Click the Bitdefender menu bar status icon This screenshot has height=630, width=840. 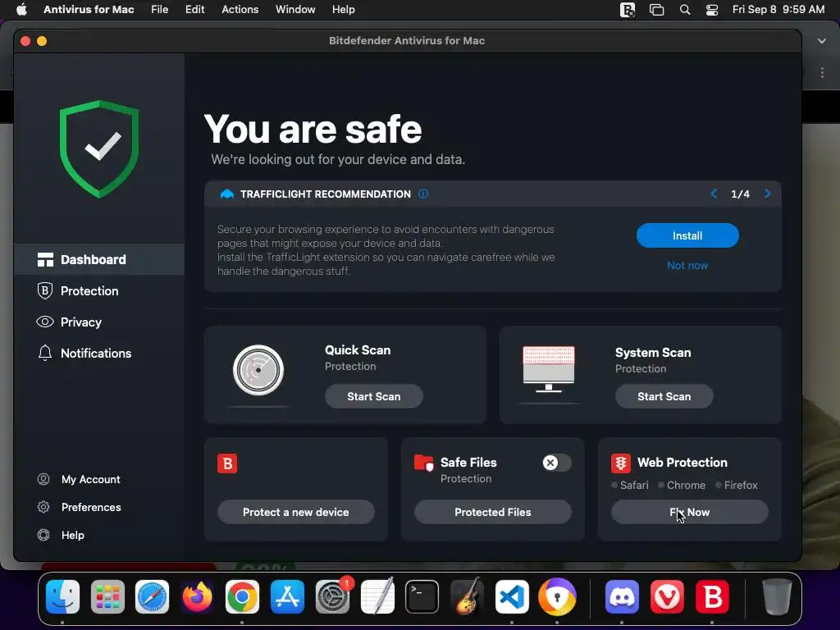[628, 10]
